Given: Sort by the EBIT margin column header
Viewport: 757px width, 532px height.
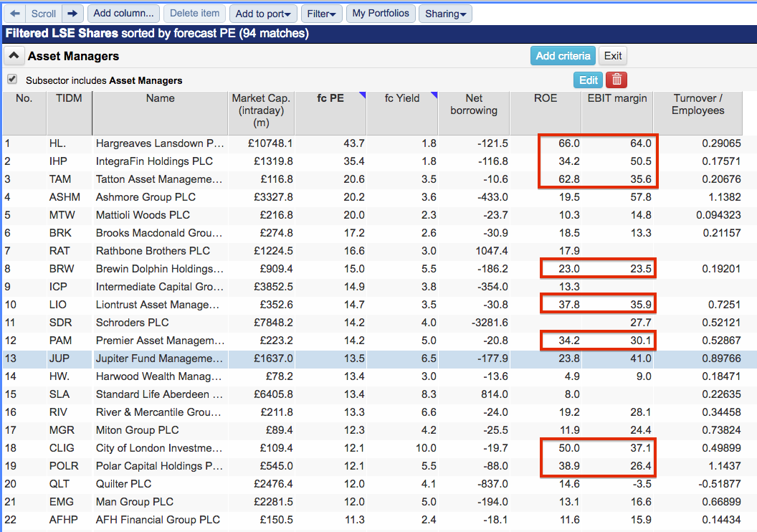Looking at the screenshot, I should pyautogui.click(x=617, y=113).
